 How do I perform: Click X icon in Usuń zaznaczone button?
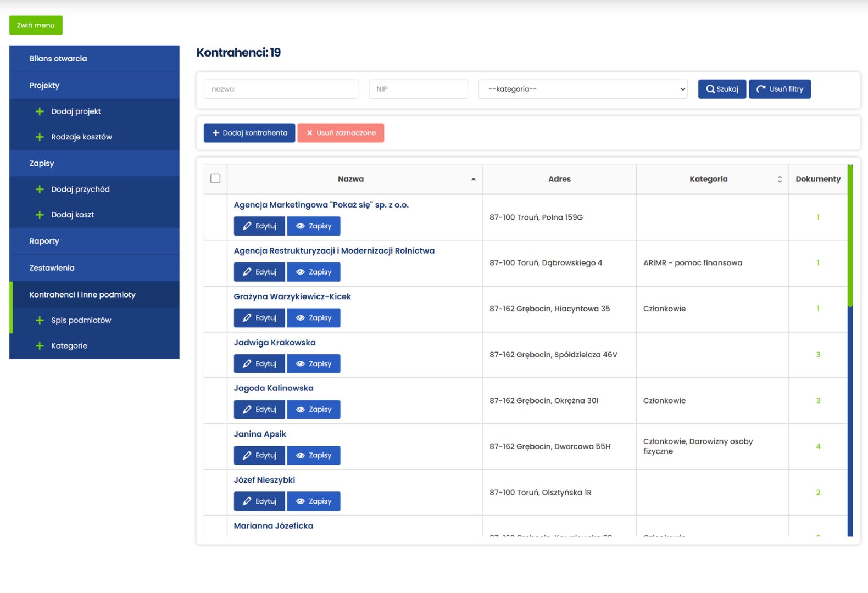pyautogui.click(x=309, y=133)
